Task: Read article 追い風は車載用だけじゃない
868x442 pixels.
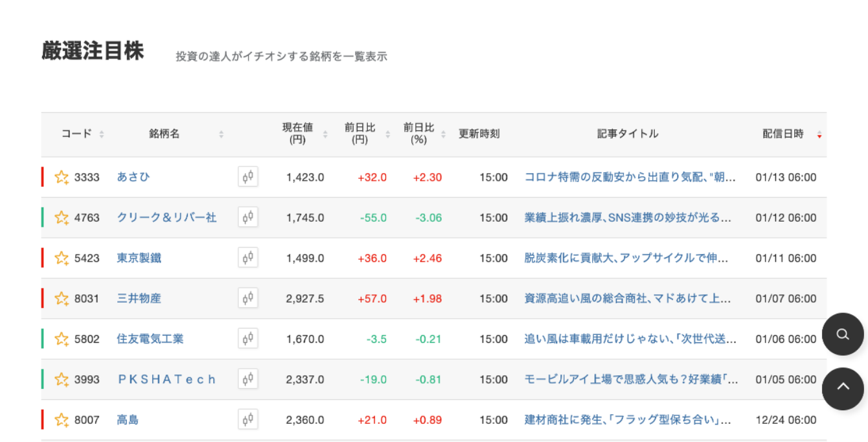Action: tap(630, 339)
